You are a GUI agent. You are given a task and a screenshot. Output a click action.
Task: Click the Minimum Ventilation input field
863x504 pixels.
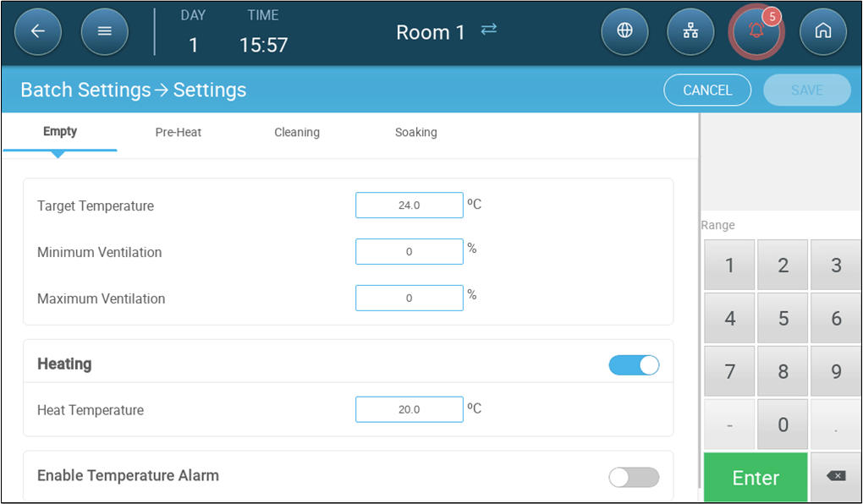[409, 252]
